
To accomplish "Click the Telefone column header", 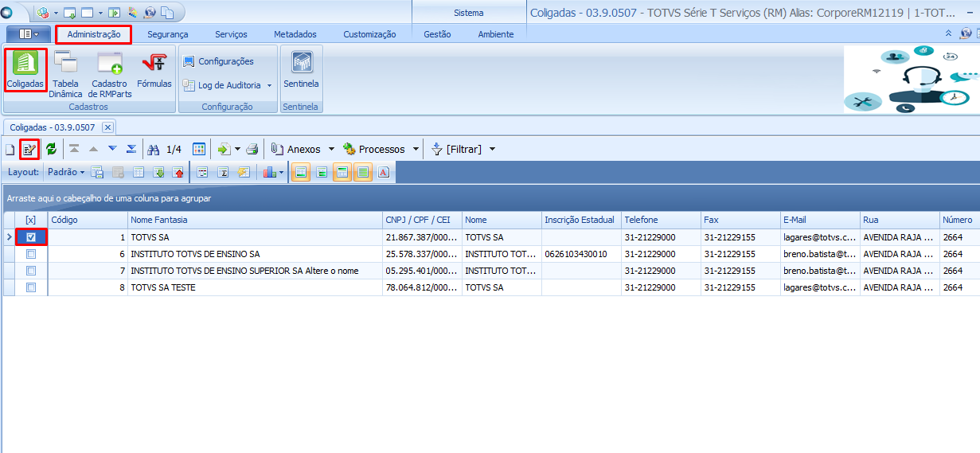I will (x=661, y=220).
